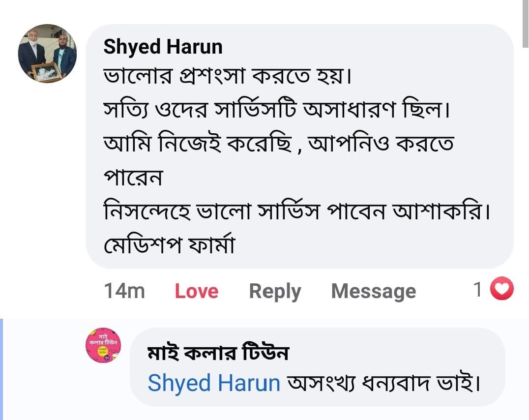Reply to Shyed Harun's comment

pos(275,291)
